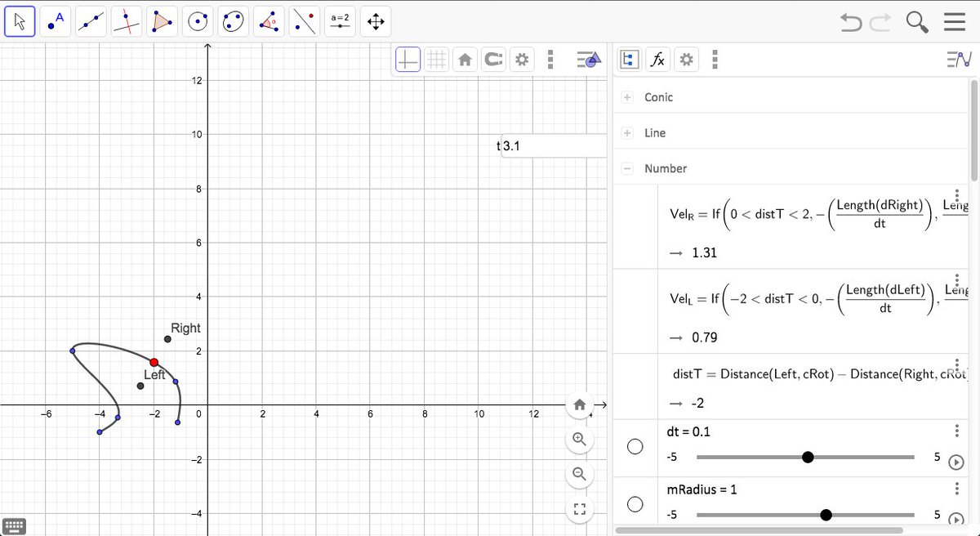This screenshot has width=980, height=536.
Task: Click the point labeled Left
Action: tap(140, 386)
